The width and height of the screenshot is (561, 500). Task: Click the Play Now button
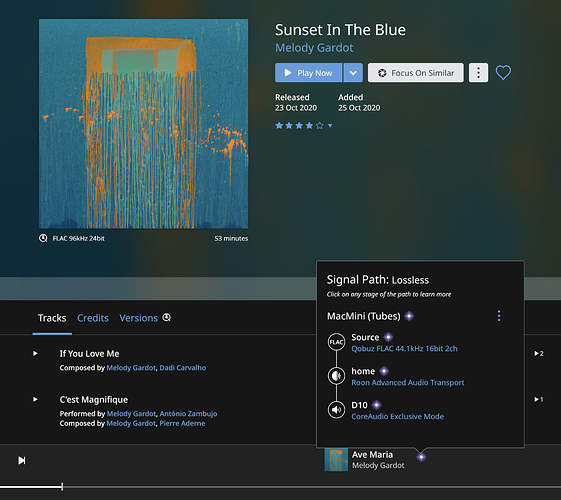click(308, 73)
